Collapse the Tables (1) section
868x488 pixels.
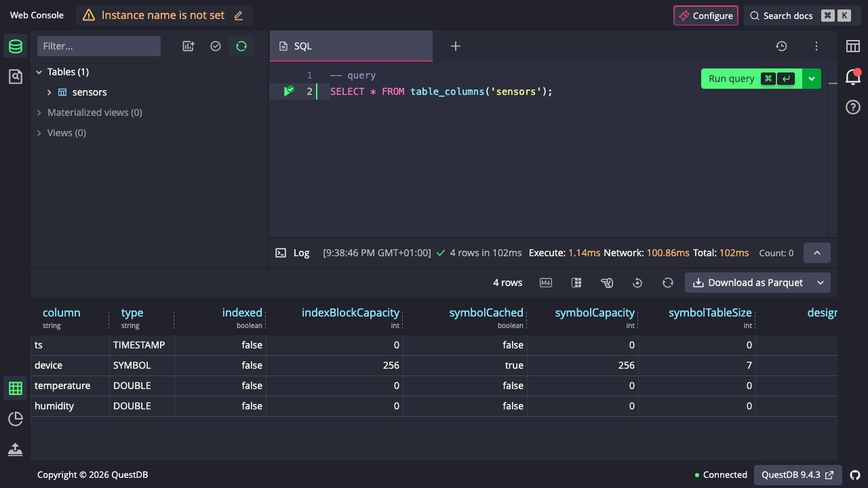(x=39, y=72)
